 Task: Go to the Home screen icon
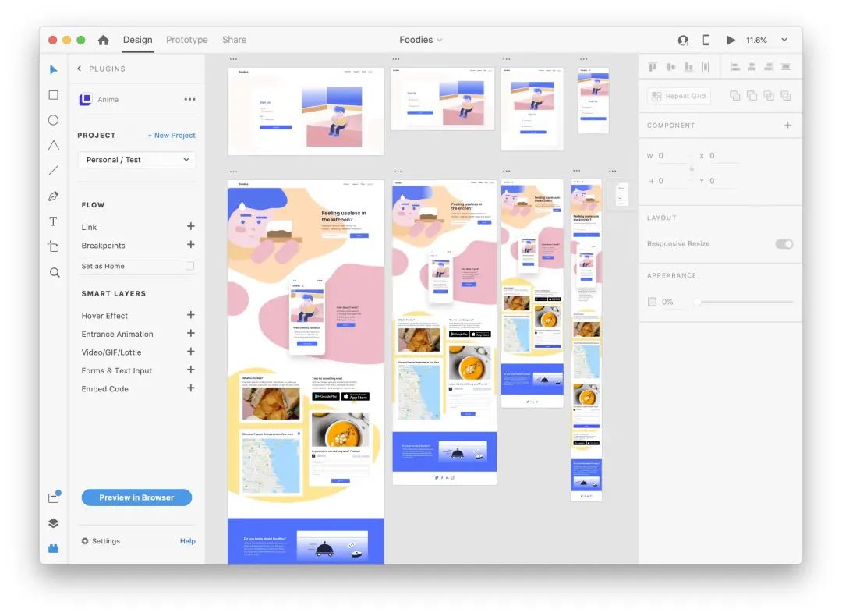(103, 40)
